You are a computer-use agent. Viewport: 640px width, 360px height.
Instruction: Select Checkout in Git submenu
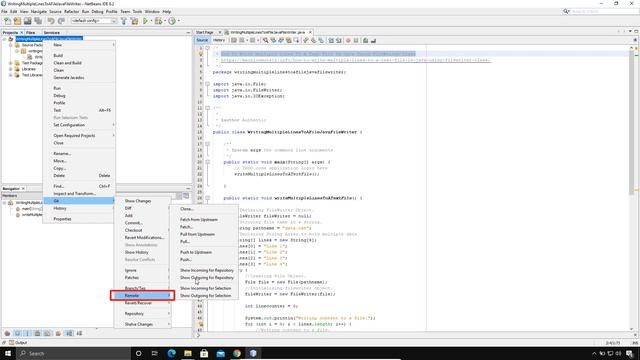[143, 230]
